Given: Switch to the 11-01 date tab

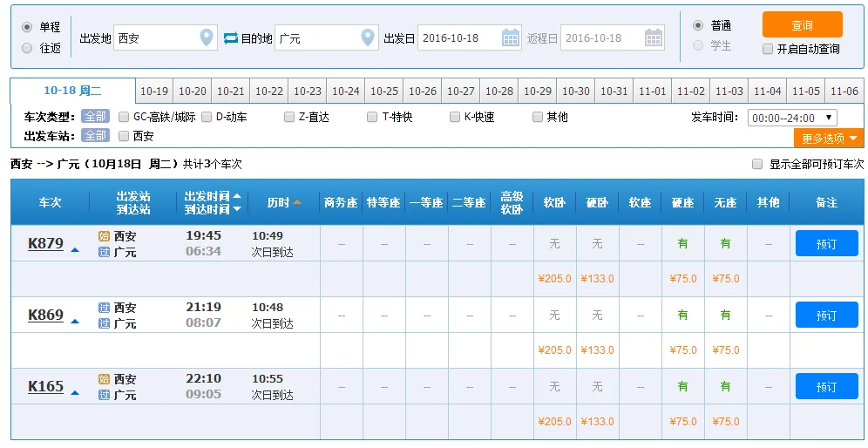Looking at the screenshot, I should [x=653, y=91].
